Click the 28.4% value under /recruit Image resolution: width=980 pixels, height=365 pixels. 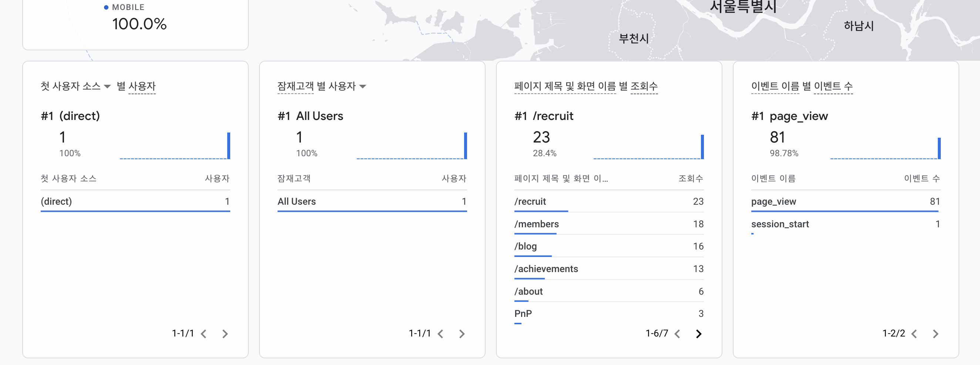point(544,153)
